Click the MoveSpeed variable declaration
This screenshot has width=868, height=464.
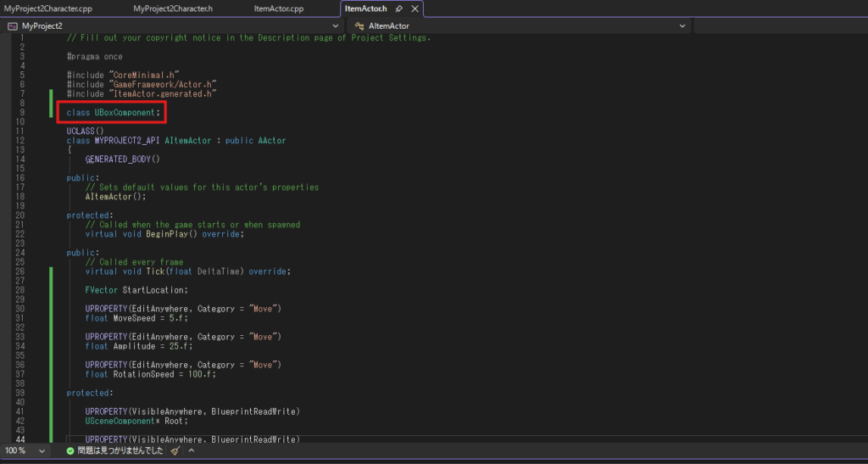coord(135,318)
